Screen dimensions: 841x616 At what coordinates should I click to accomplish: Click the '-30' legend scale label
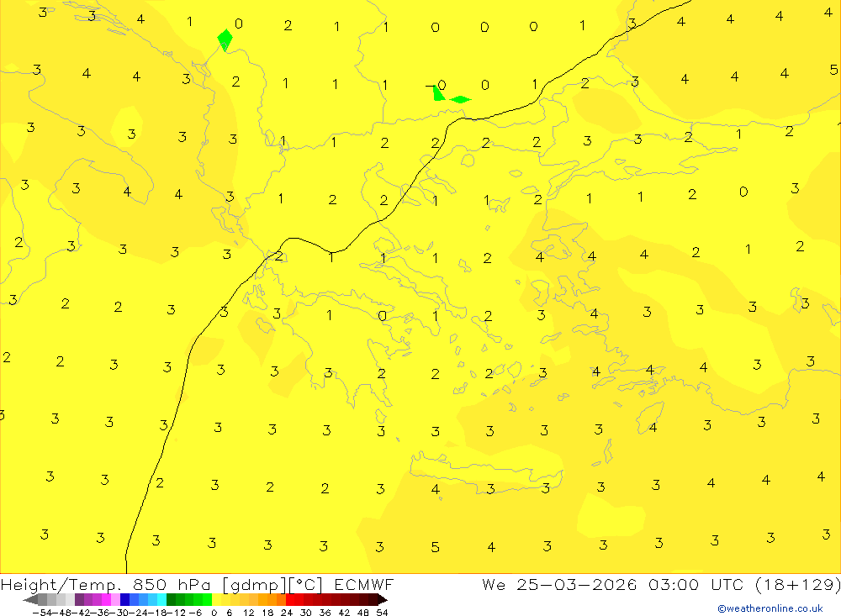tap(121, 613)
